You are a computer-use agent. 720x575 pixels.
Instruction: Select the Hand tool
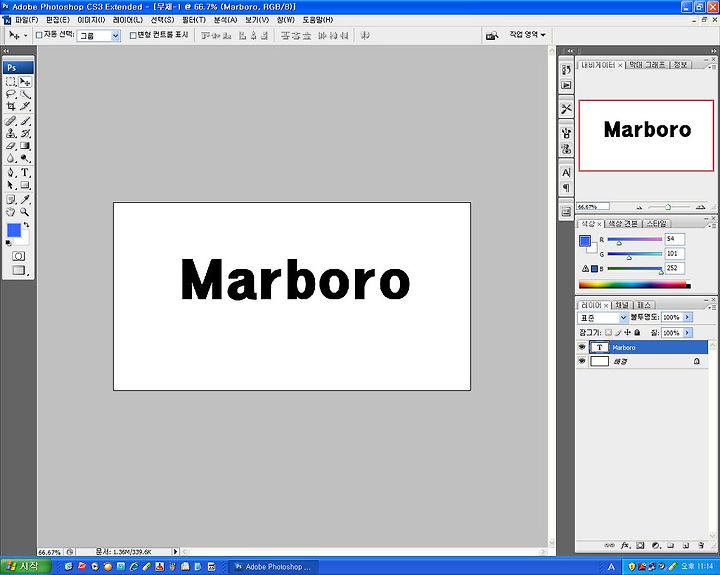click(11, 212)
